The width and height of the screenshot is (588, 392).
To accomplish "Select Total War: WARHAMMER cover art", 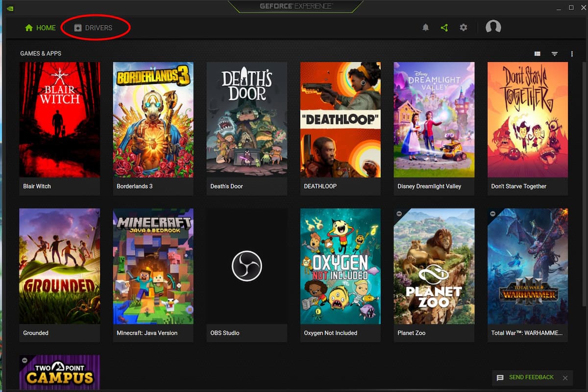I will (528, 266).
